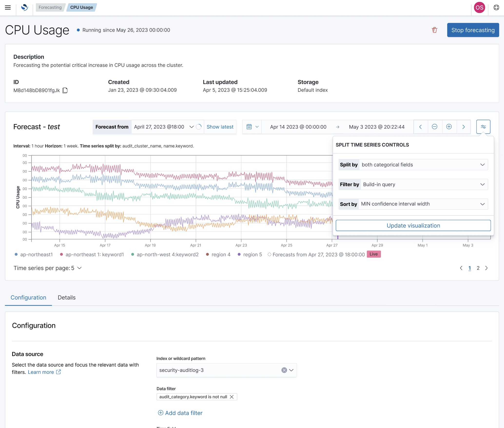
Task: Click the Update visualization button
Action: point(413,225)
